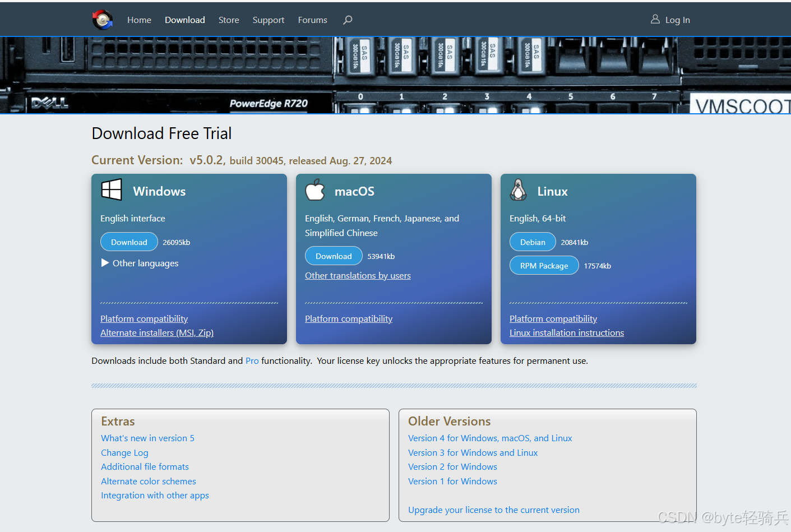The width and height of the screenshot is (791, 532).
Task: Open Windows Platform compatibility link
Action: tap(144, 319)
